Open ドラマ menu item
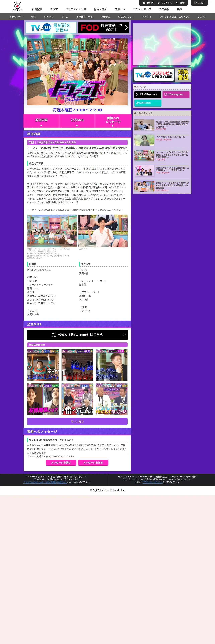215x644 pixels. pyautogui.click(x=54, y=9)
